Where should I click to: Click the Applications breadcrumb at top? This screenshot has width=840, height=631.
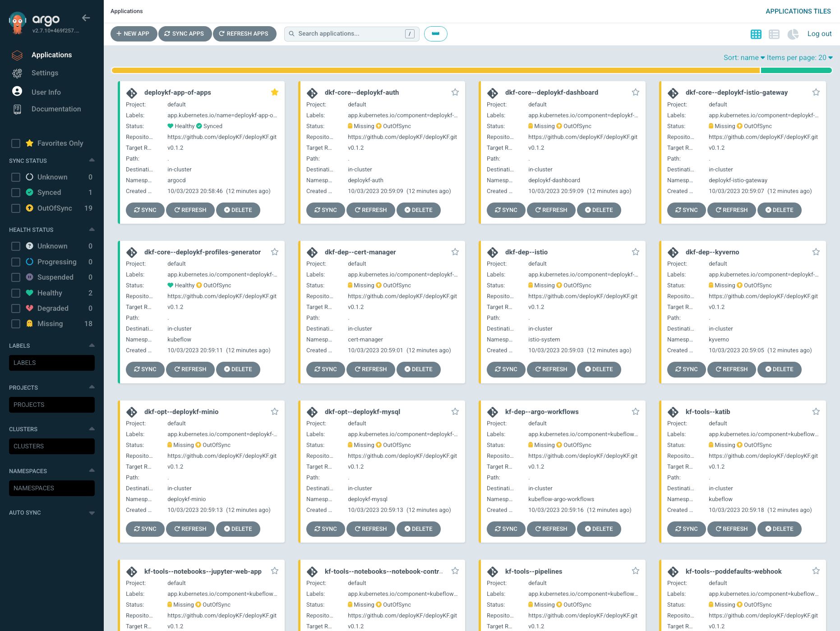(127, 11)
